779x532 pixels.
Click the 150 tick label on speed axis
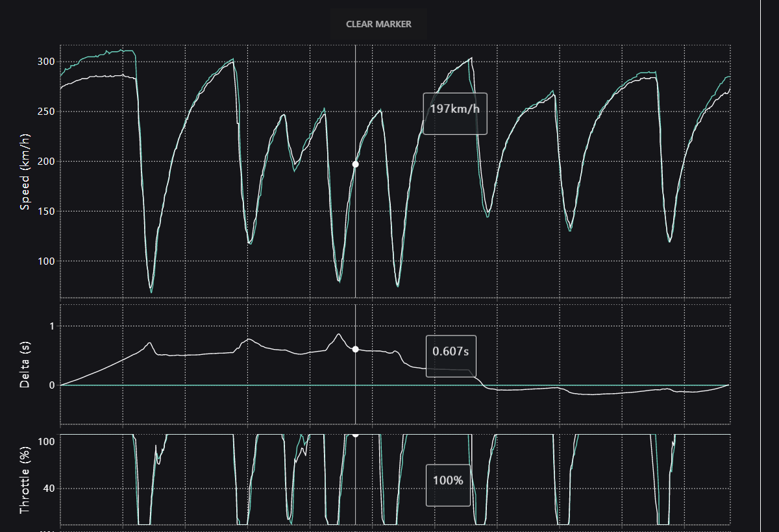point(46,212)
